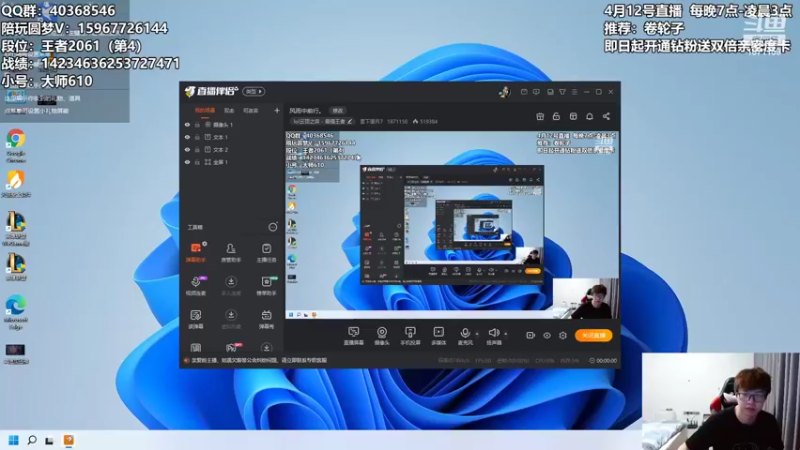Expand the speaker options arrow
The height and width of the screenshot is (450, 800).
506,334
